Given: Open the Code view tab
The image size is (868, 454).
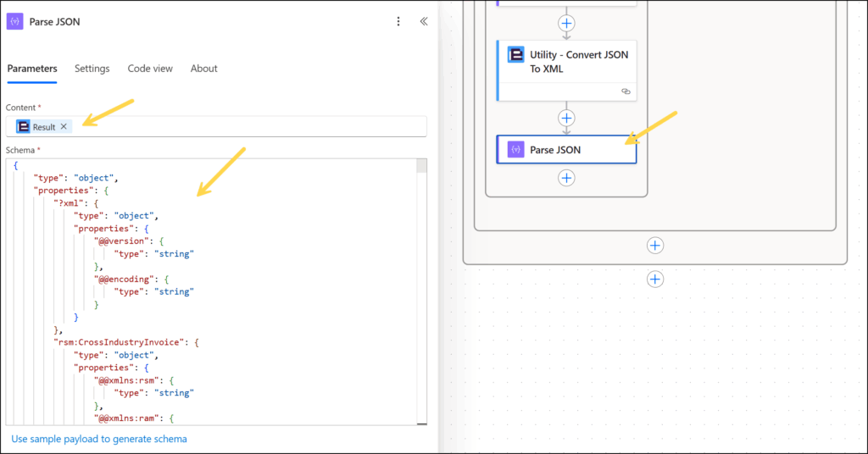Looking at the screenshot, I should pyautogui.click(x=150, y=69).
